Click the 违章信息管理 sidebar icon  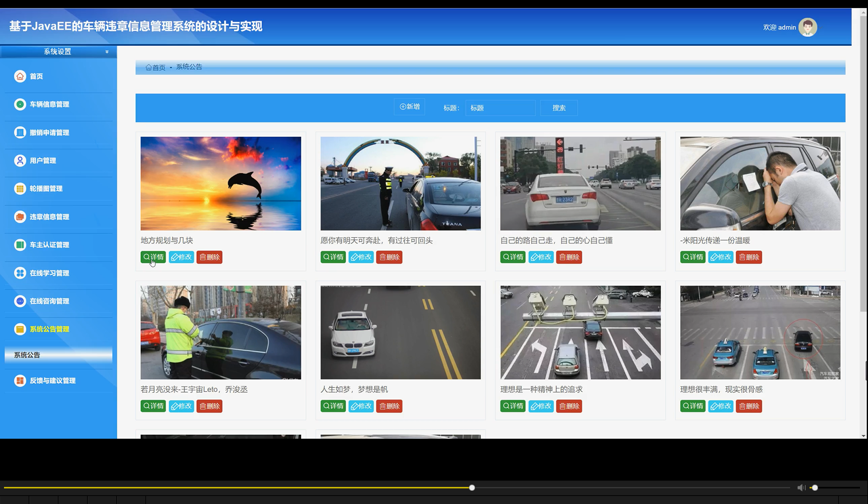click(x=20, y=216)
